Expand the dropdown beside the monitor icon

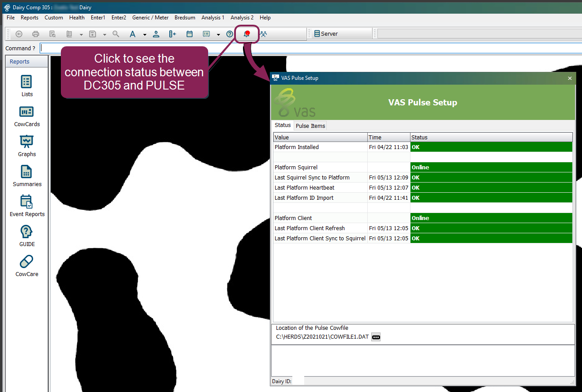tap(218, 34)
